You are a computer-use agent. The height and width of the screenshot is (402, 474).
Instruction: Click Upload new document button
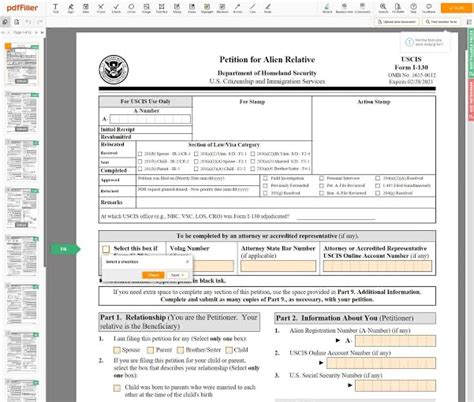pos(397,22)
